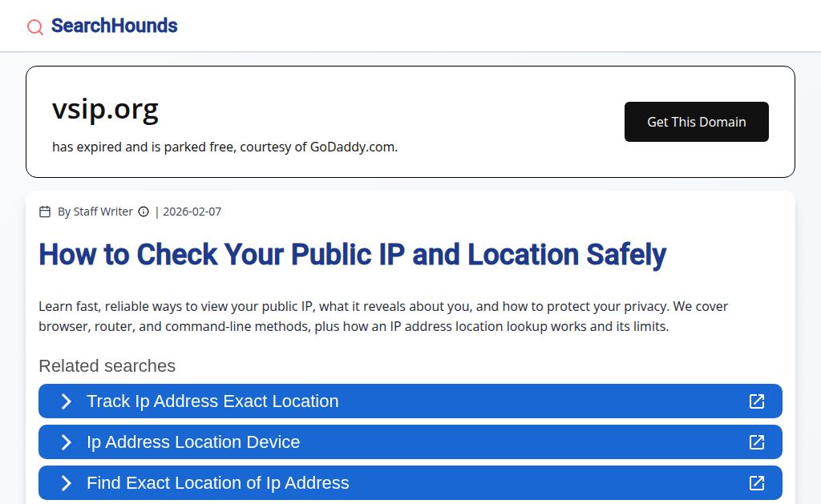
Task: Open external link icon for Track Ip Address
Action: [x=756, y=401]
